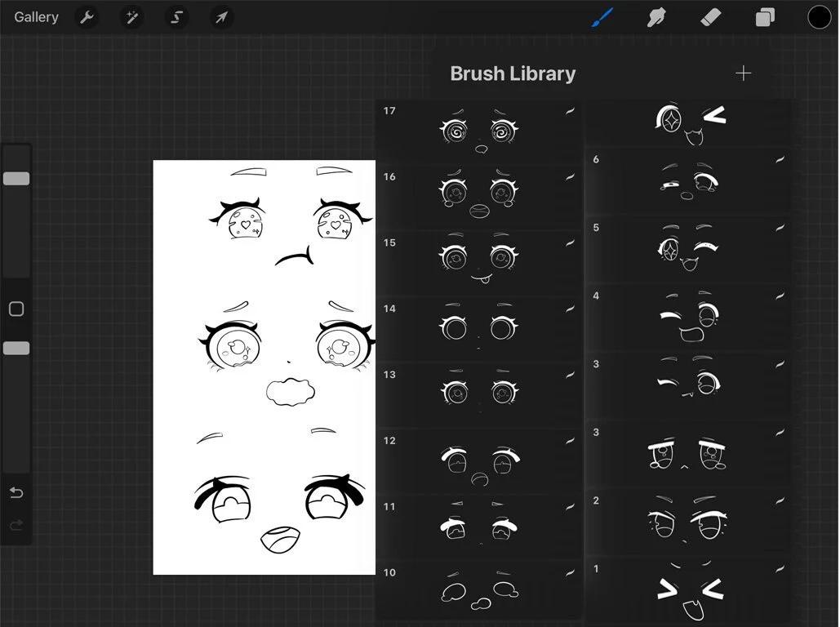
Task: Adjust the brush opacity slider handle
Action: (x=16, y=349)
